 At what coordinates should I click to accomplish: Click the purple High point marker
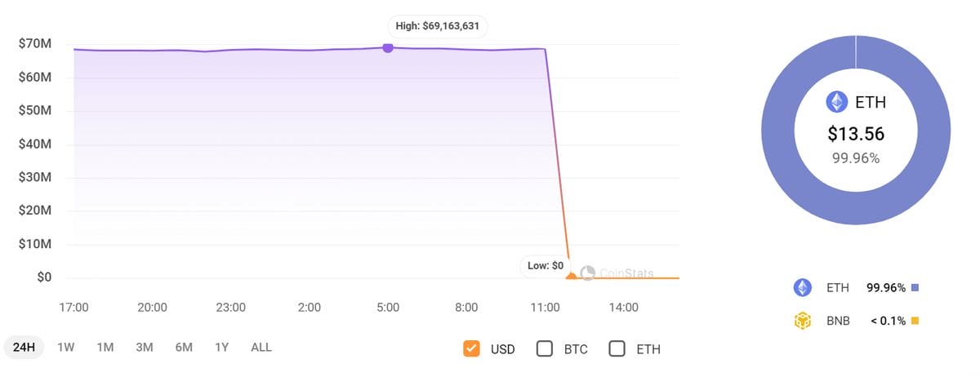click(x=388, y=48)
